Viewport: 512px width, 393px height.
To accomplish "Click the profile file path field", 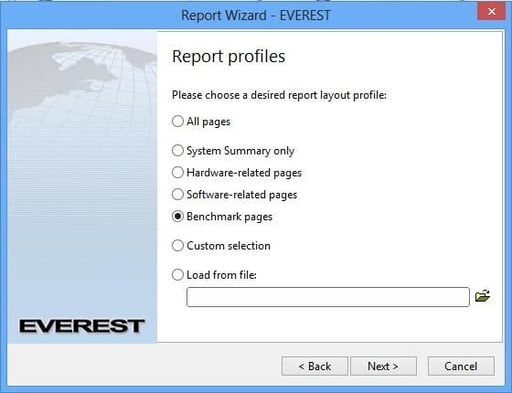I will click(328, 297).
